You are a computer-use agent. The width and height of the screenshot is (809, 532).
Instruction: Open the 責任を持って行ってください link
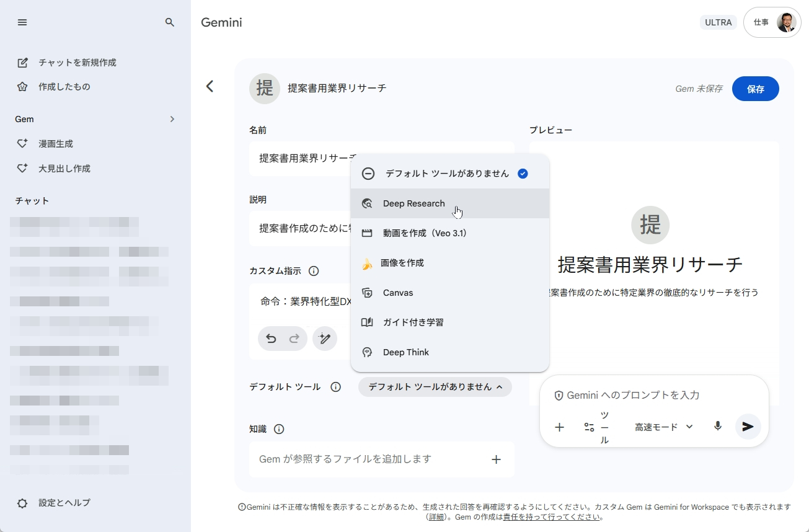click(552, 516)
